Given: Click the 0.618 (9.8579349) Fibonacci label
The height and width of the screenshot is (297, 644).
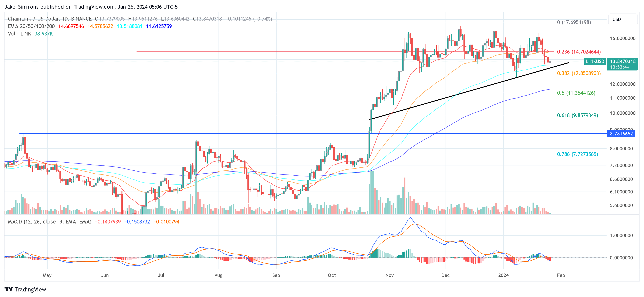Looking at the screenshot, I should point(577,115).
